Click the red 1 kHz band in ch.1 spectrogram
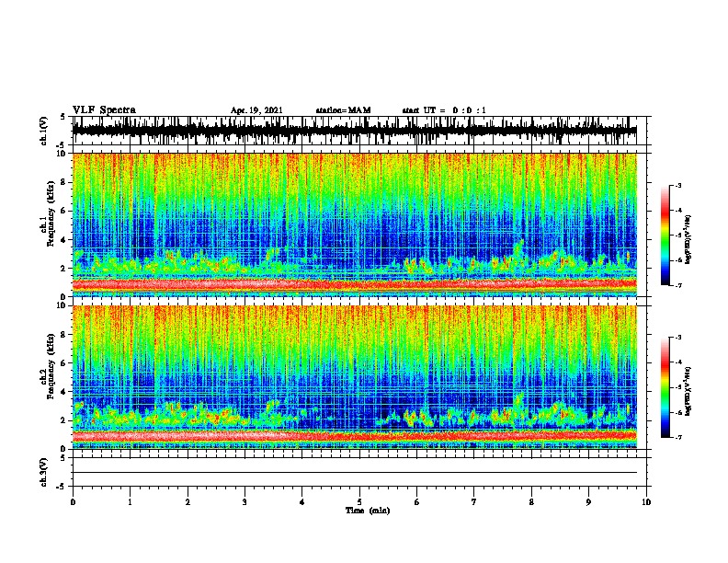The height and width of the screenshot is (563, 728). click(355, 284)
